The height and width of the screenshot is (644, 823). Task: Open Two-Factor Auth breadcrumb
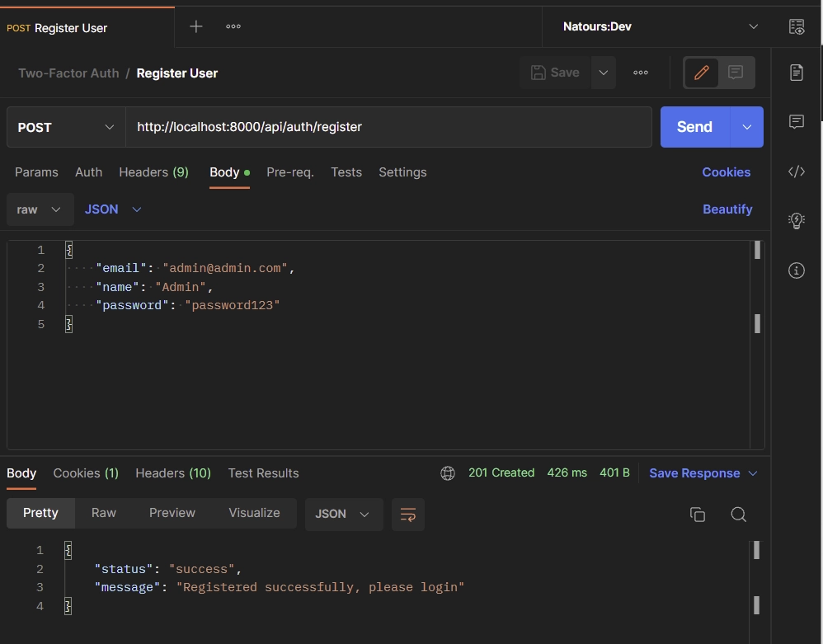point(68,73)
